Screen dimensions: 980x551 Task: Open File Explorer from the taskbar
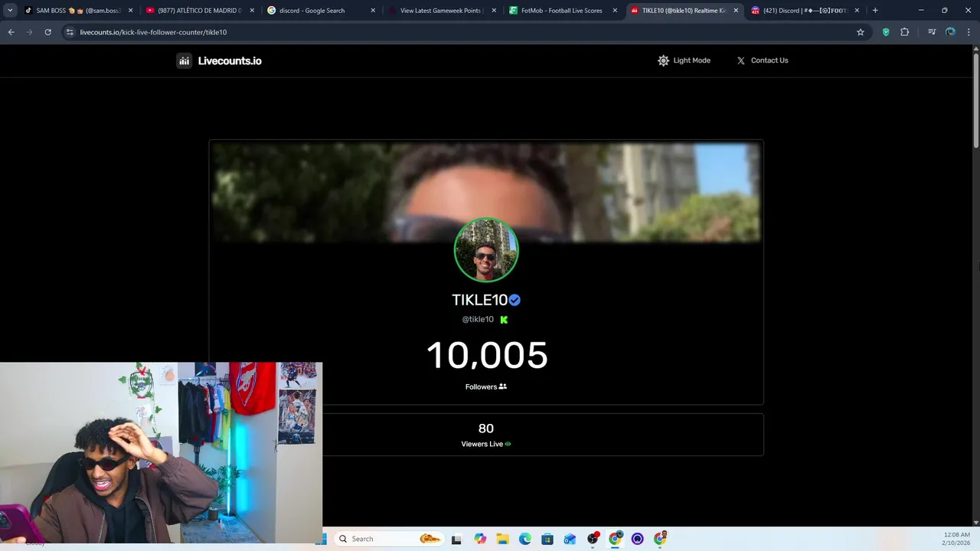pos(502,539)
